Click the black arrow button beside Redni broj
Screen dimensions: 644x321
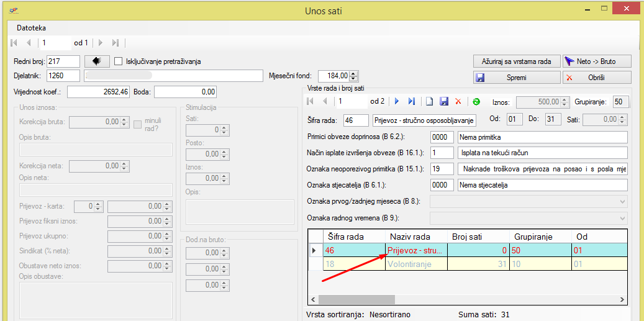pos(96,61)
